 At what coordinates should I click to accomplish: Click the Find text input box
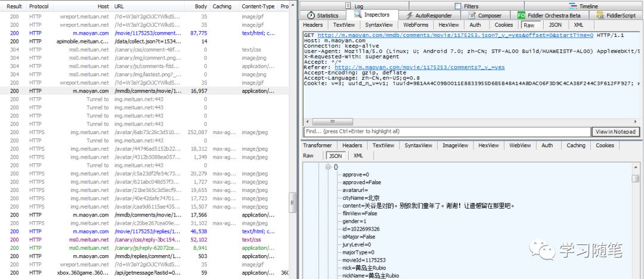pos(447,131)
